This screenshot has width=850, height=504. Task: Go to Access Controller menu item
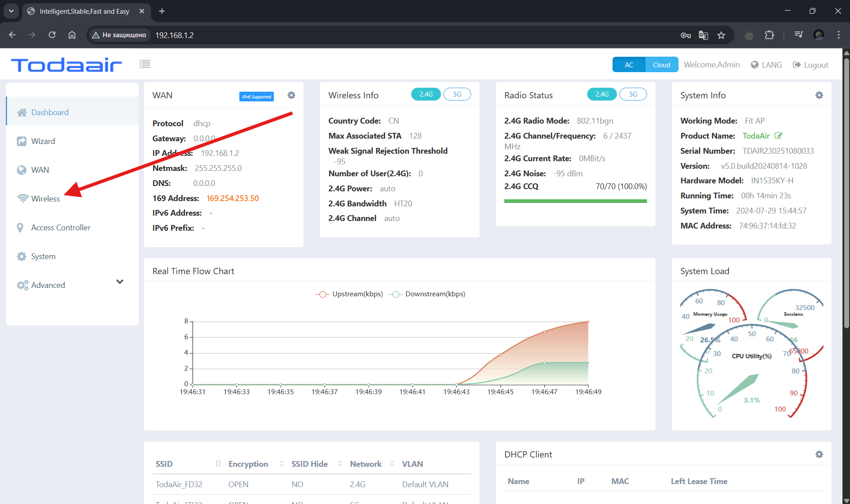coord(61,228)
